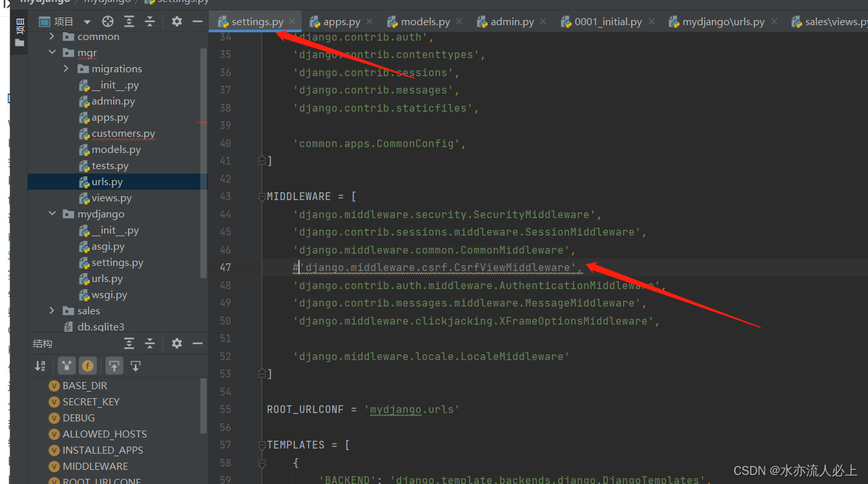
Task: Hide the structure panel with minus icon
Action: click(198, 343)
